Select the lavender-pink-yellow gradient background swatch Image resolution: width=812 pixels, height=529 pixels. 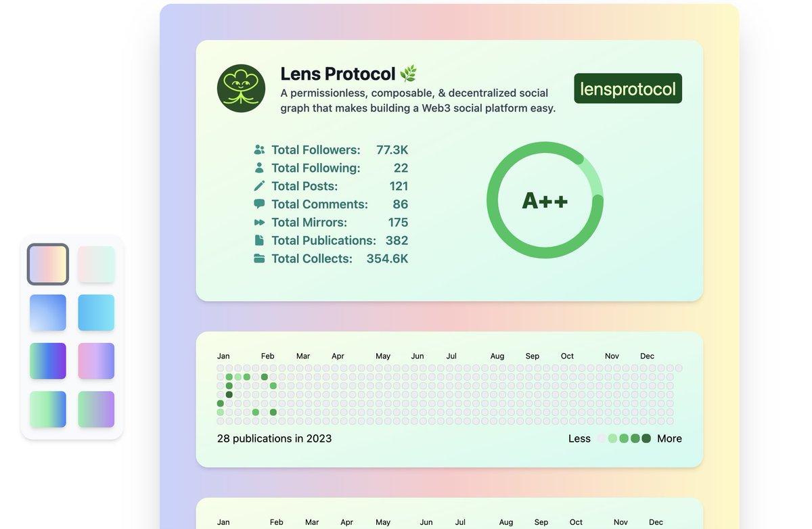[48, 264]
